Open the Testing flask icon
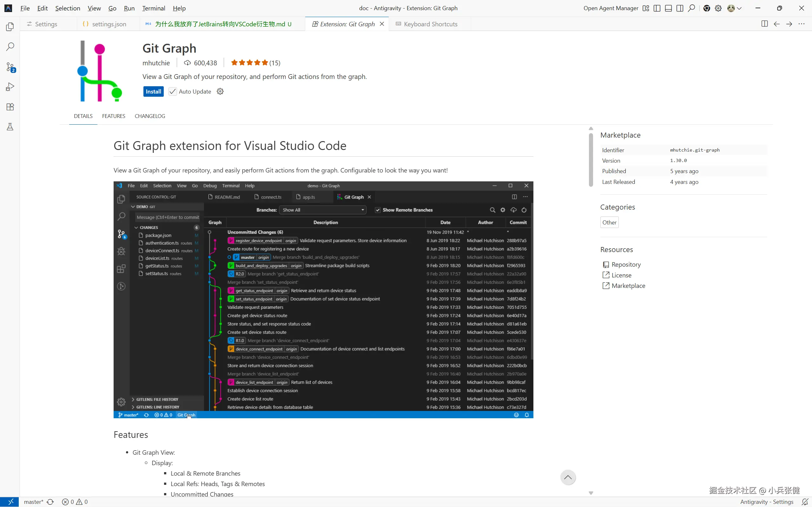The height and width of the screenshot is (507, 812). pyautogui.click(x=10, y=127)
